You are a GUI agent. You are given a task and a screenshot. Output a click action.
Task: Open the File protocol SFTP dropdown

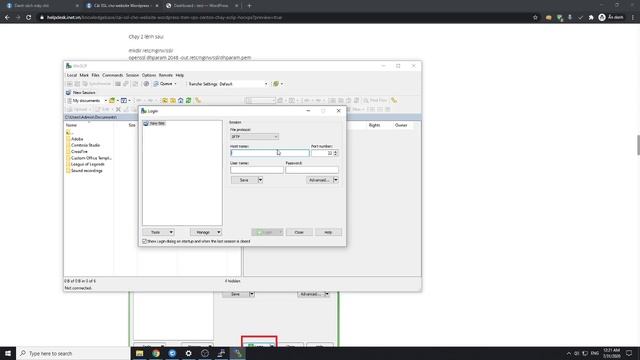[x=254, y=137]
